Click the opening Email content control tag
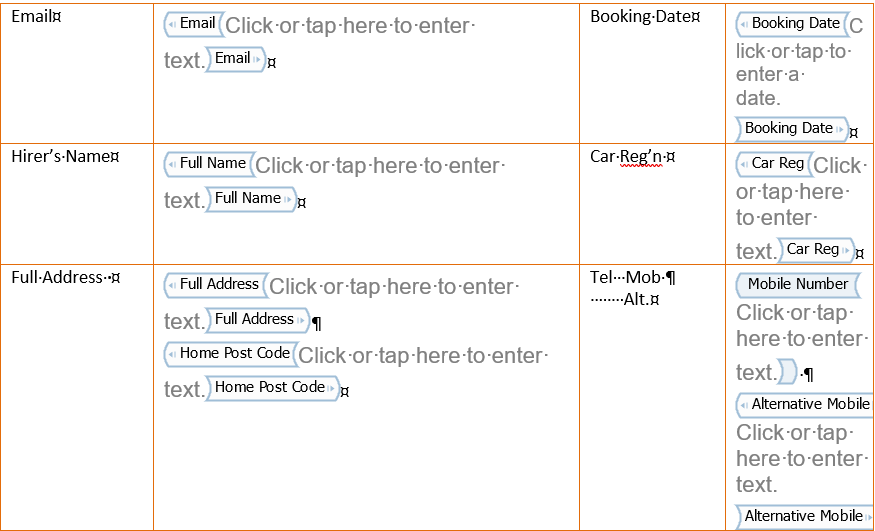The image size is (875, 531). [194, 24]
